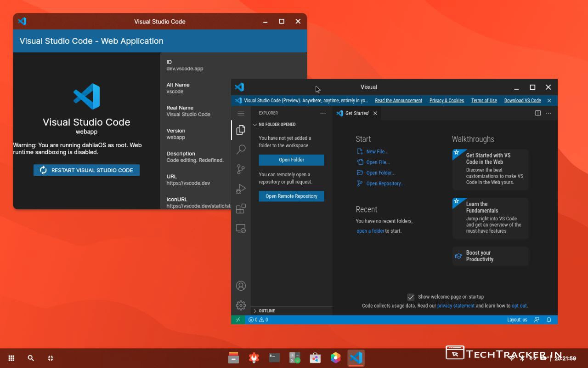Open the app launcher in the taskbar
Image resolution: width=588 pixels, height=368 pixels.
pos(11,358)
